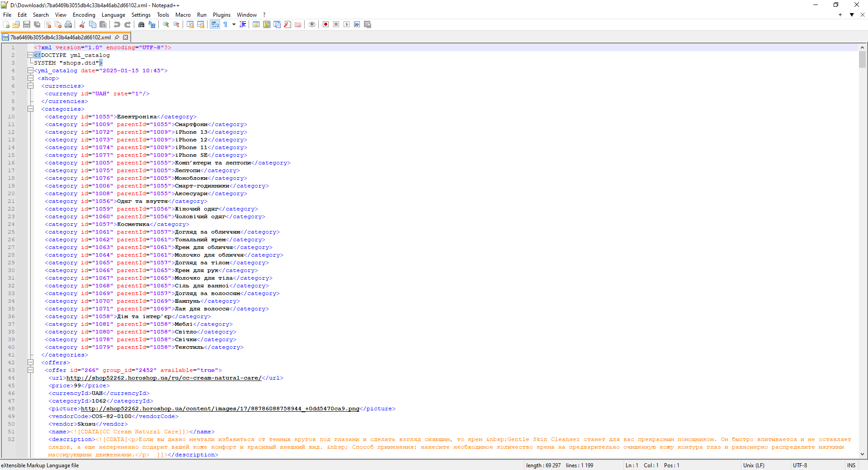
Task: Play back the recorded macro
Action: coord(347,24)
